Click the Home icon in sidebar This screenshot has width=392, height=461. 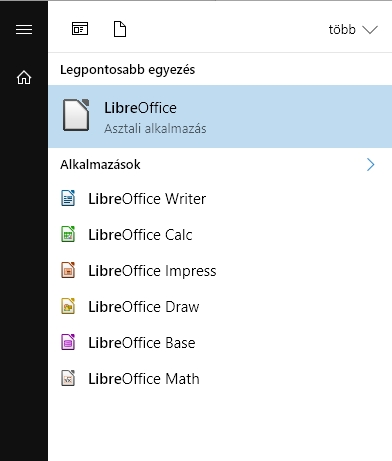pyautogui.click(x=24, y=78)
